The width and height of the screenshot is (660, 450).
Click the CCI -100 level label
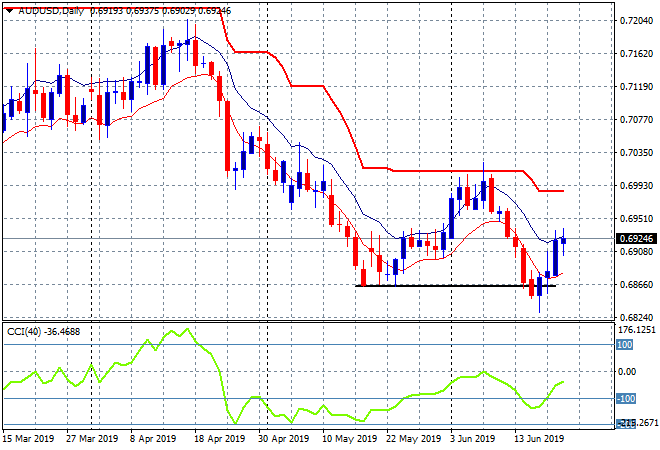coord(626,399)
